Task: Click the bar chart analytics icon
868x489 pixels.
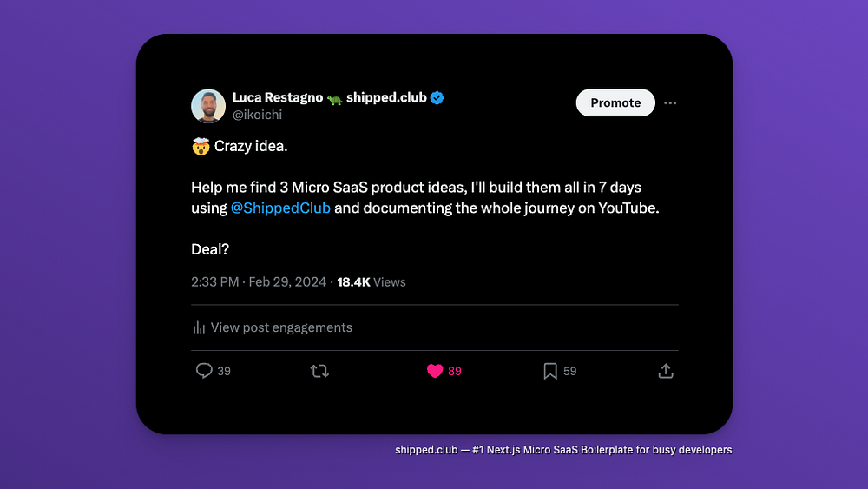Action: (x=199, y=327)
